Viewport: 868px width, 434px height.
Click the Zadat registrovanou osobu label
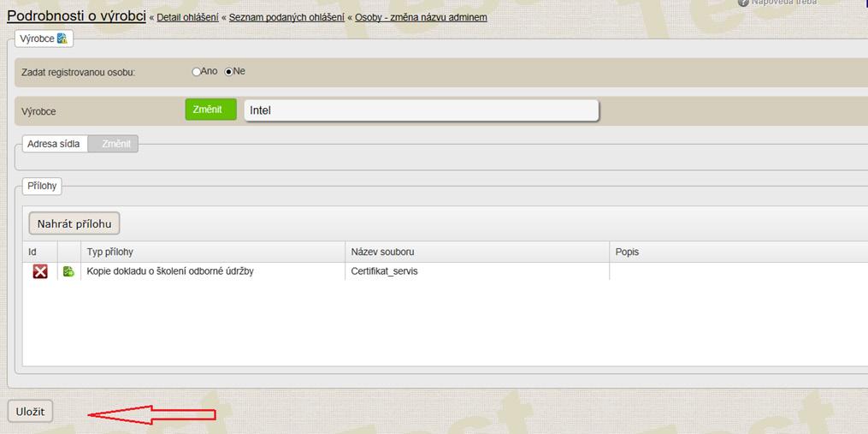(x=78, y=73)
